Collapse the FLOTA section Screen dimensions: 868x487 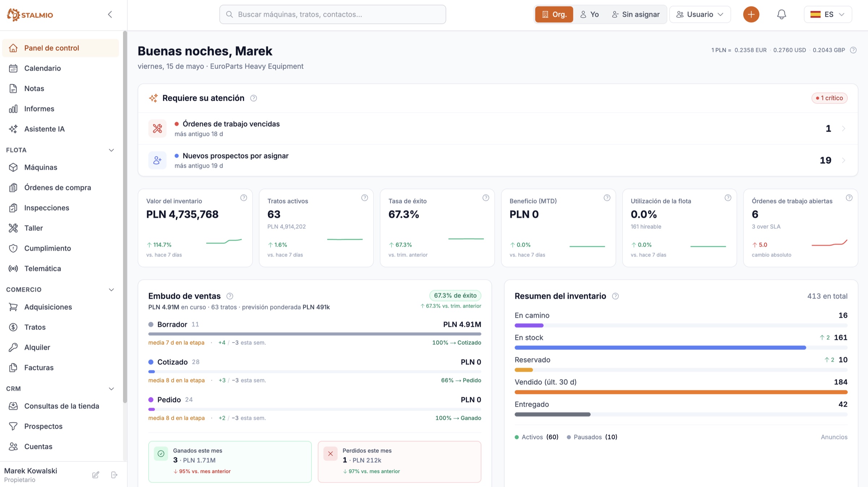point(111,150)
